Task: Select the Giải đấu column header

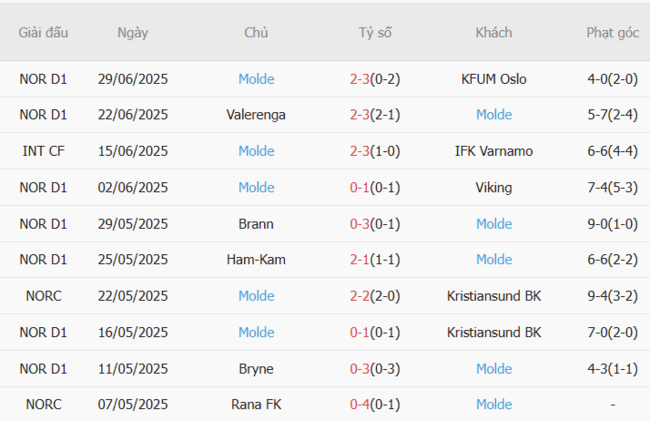Action: [43, 32]
